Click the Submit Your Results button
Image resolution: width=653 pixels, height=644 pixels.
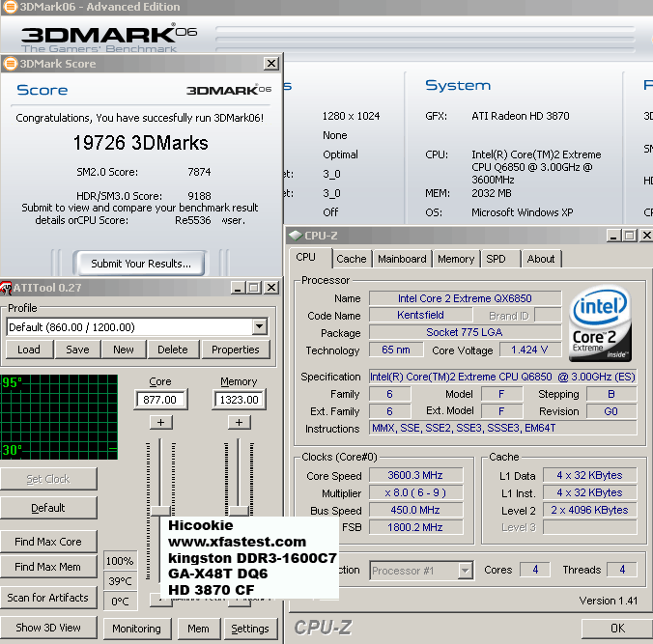[141, 264]
